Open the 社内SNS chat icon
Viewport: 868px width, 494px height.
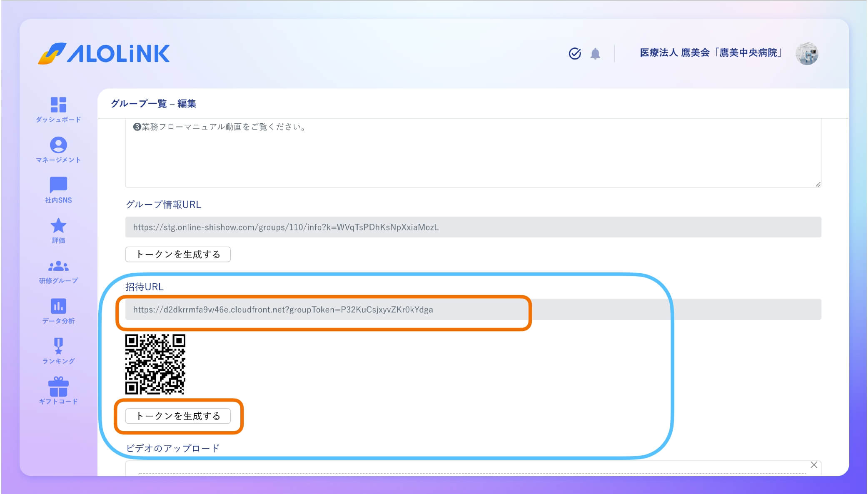pos(58,185)
